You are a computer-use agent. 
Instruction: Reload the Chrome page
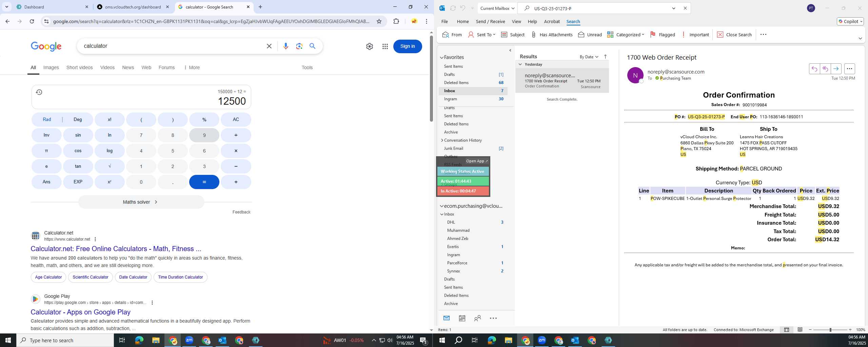[x=32, y=21]
